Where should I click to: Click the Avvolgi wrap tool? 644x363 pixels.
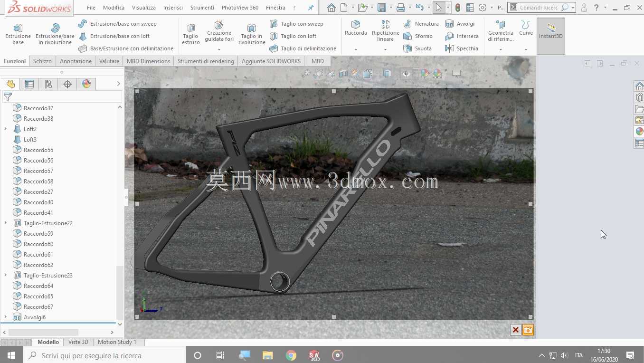(x=460, y=24)
